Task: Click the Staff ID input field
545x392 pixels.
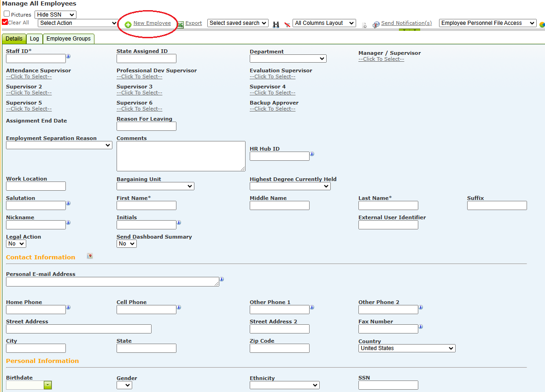Action: click(x=36, y=59)
